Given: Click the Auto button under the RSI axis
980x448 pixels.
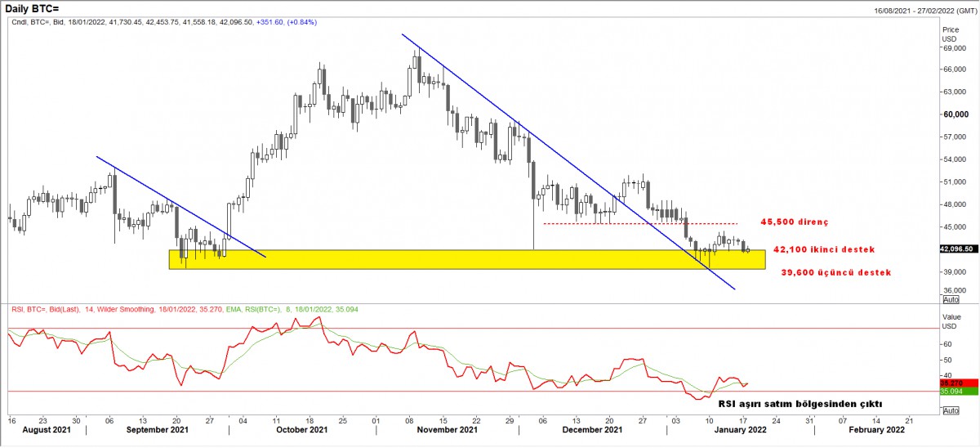Looking at the screenshot, I should 950,410.
